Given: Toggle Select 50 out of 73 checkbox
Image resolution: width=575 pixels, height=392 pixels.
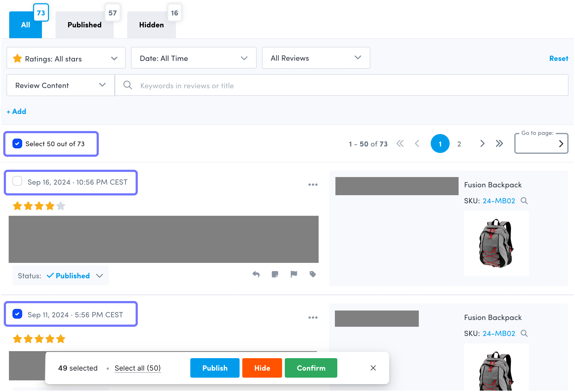Looking at the screenshot, I should pyautogui.click(x=17, y=143).
